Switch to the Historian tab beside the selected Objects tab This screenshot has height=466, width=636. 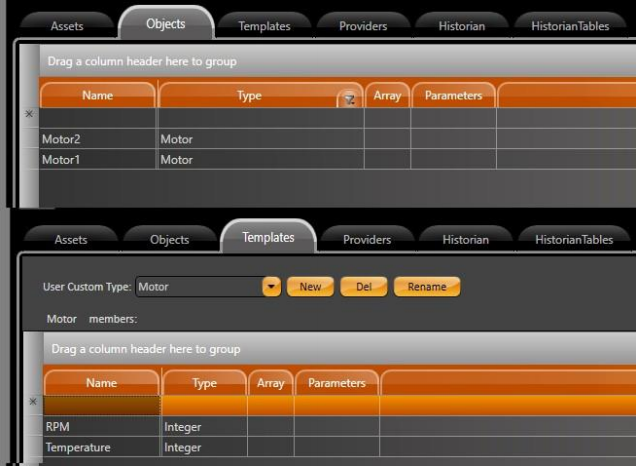pyautogui.click(x=461, y=26)
